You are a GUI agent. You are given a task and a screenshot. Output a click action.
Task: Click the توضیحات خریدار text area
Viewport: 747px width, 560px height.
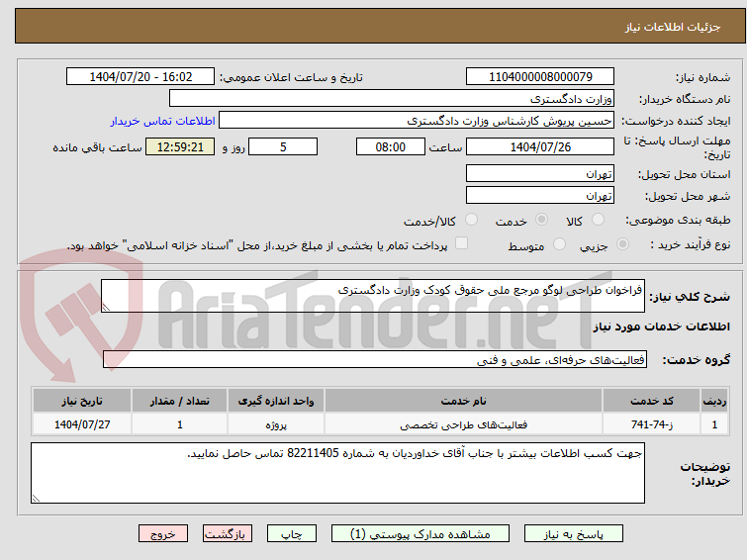[337, 473]
